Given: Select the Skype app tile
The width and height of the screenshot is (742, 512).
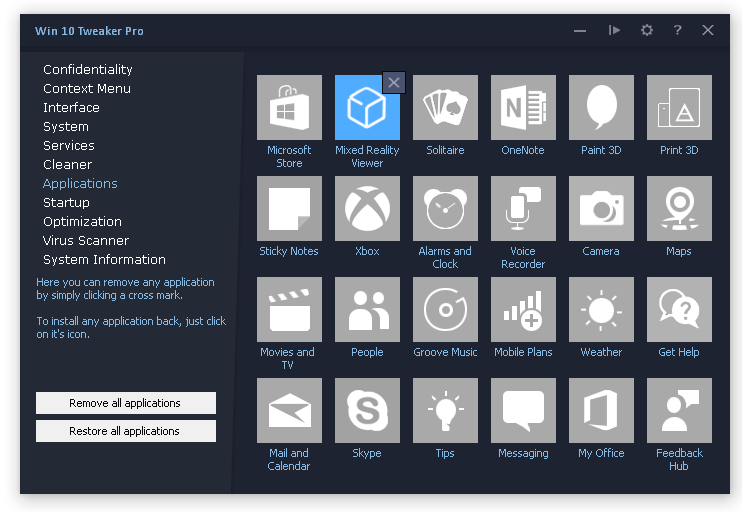Looking at the screenshot, I should pyautogui.click(x=367, y=411).
